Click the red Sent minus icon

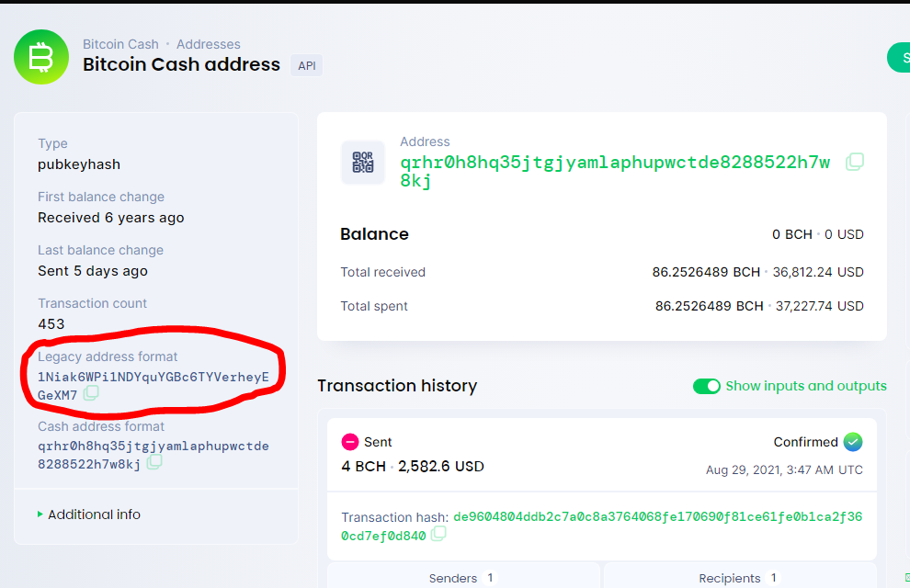tap(350, 442)
